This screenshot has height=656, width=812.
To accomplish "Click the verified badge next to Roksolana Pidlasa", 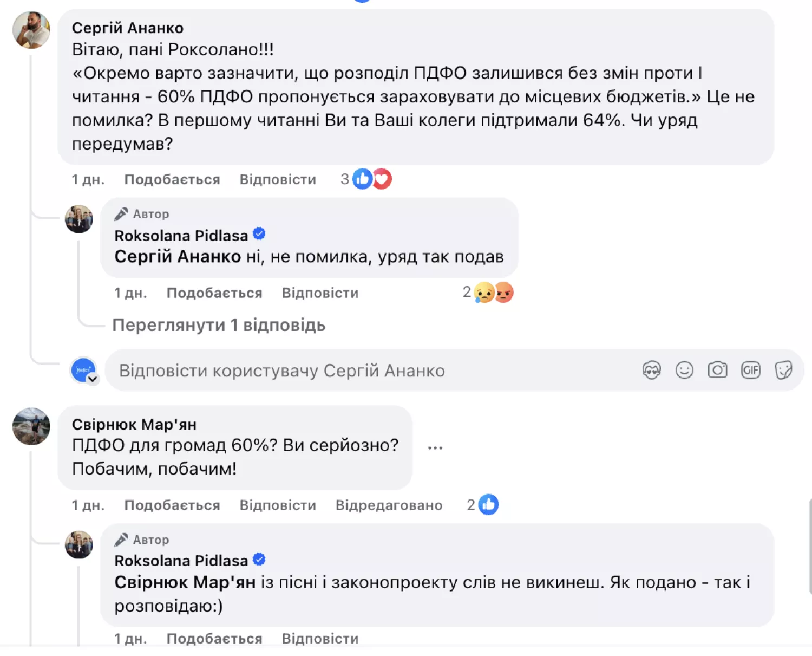I will 260,234.
